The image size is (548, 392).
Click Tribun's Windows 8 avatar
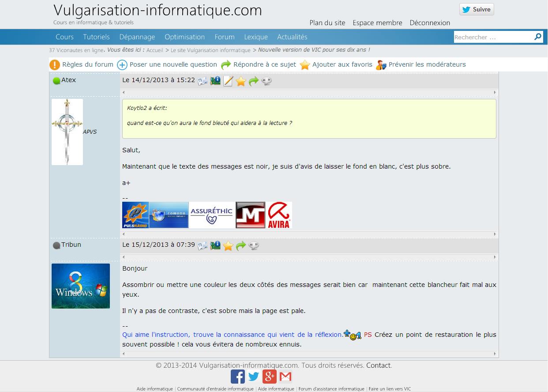tap(81, 286)
